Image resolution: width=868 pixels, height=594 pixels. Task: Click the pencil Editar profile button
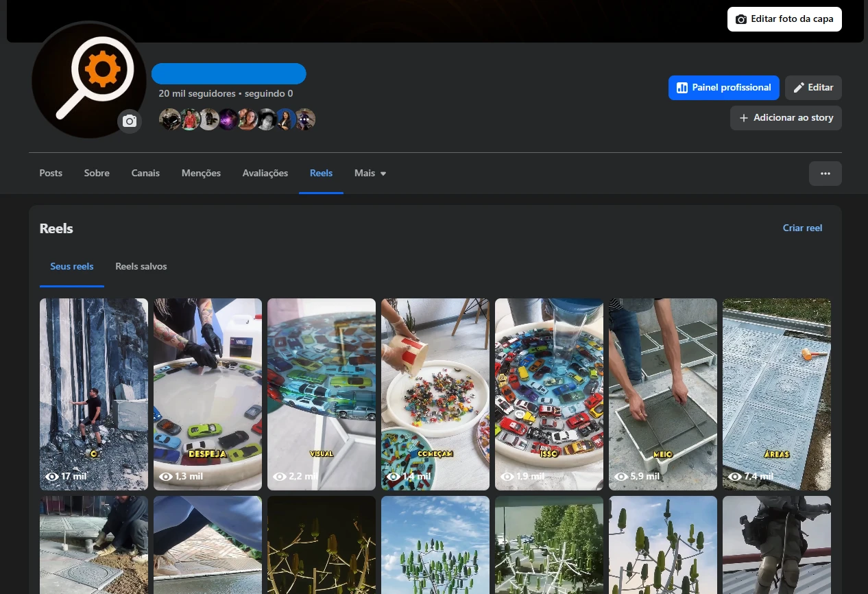coord(813,88)
